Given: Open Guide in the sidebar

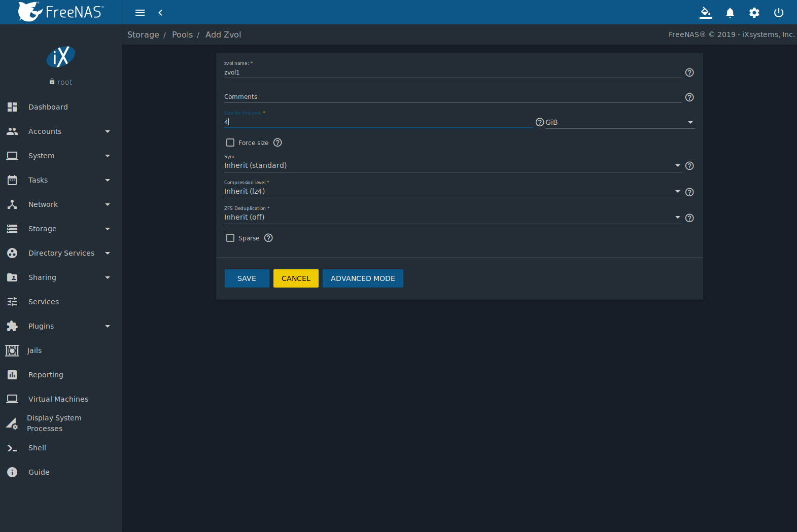Looking at the screenshot, I should tap(61, 472).
